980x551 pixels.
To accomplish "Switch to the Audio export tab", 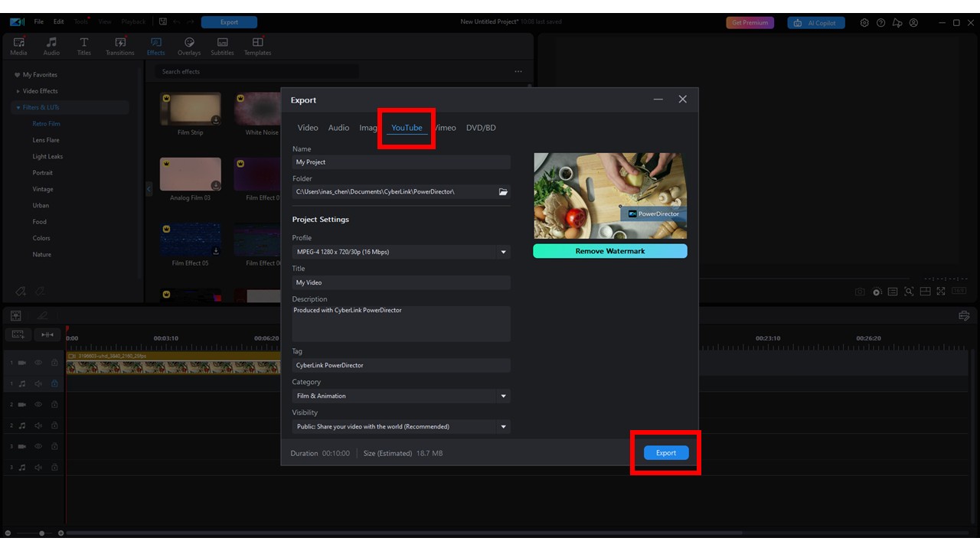I will 338,128.
